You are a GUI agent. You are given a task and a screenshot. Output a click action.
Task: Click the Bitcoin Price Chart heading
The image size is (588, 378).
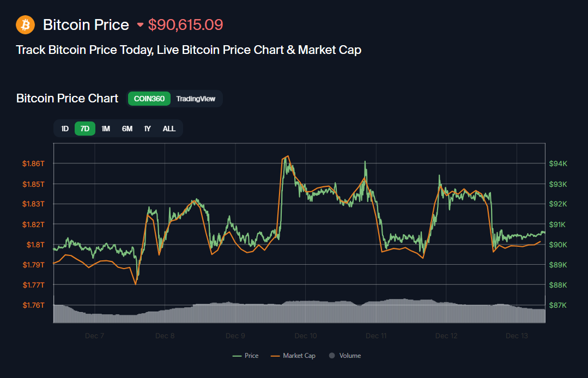pos(67,99)
